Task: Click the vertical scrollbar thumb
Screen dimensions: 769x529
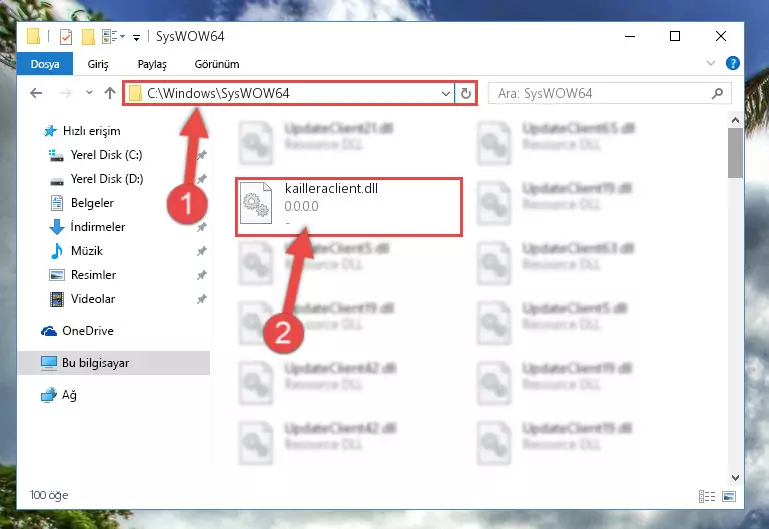Action: (735, 153)
